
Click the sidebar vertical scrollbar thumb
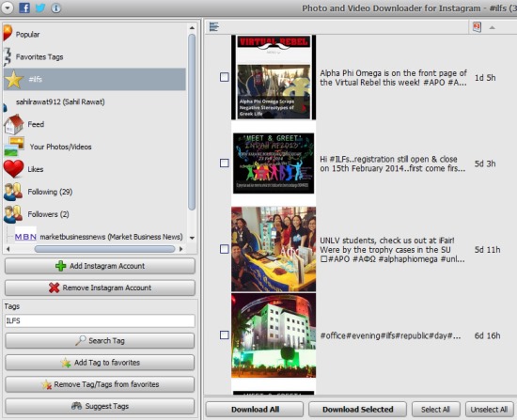(x=192, y=122)
